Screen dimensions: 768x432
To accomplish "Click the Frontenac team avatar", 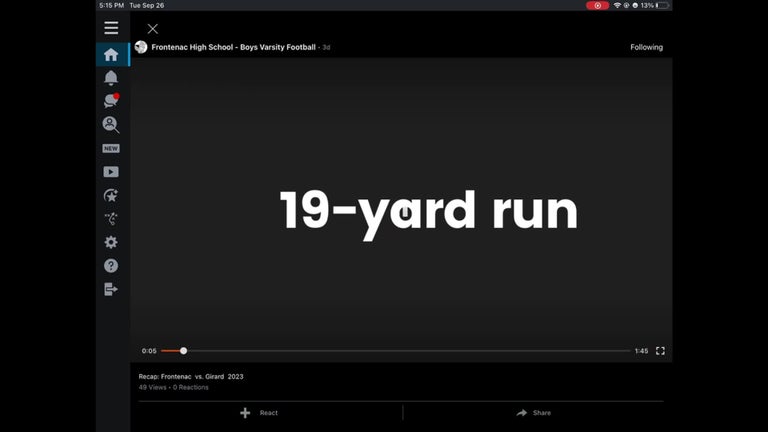I will (141, 47).
